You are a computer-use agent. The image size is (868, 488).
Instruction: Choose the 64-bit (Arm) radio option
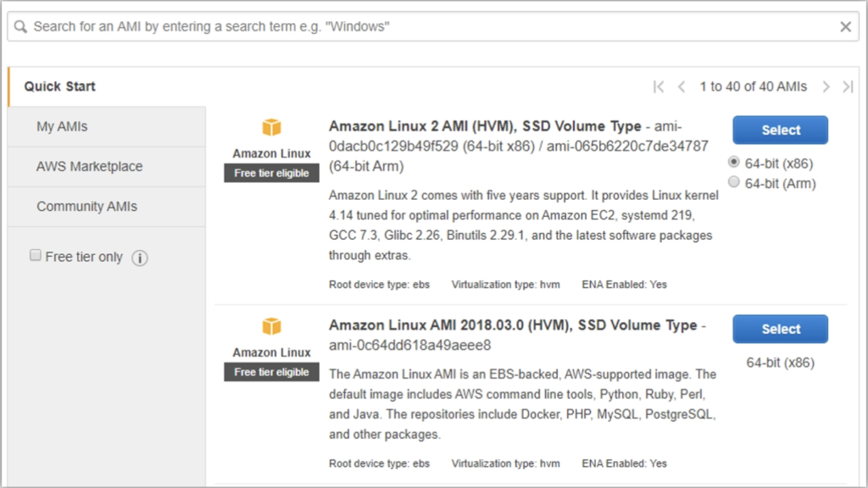[733, 182]
